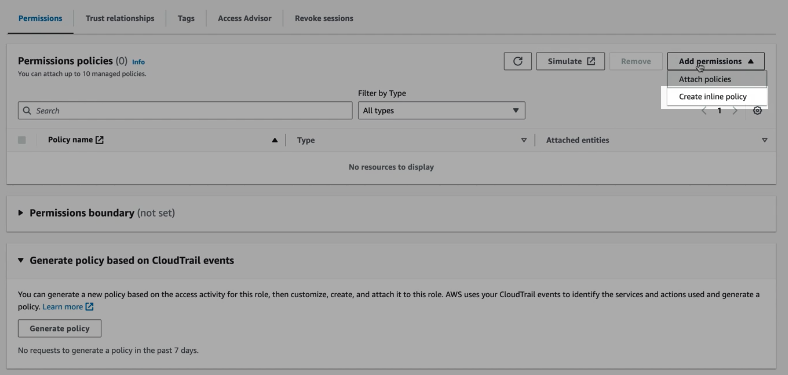
Task: Collapse Generate policy based on CloudTrail section
Action: (21, 260)
